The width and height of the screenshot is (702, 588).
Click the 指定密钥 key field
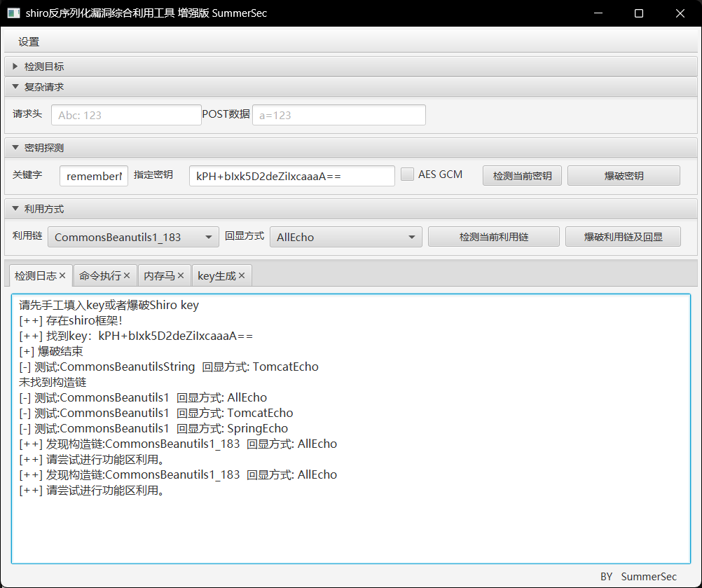point(292,176)
